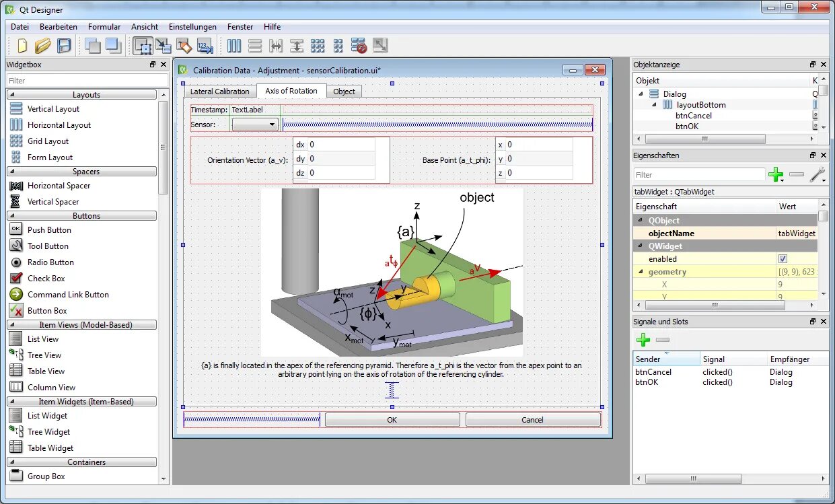Open the Formular menu
Viewport: 835px width, 504px height.
click(x=104, y=27)
